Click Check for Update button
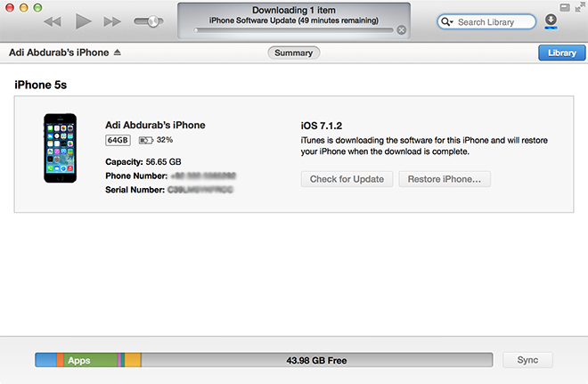The image size is (588, 384). 347,179
